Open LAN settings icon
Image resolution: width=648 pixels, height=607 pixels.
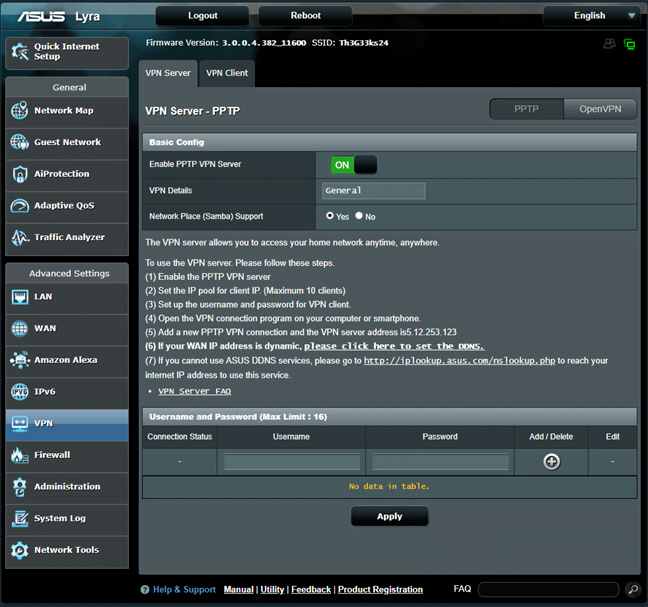19,297
